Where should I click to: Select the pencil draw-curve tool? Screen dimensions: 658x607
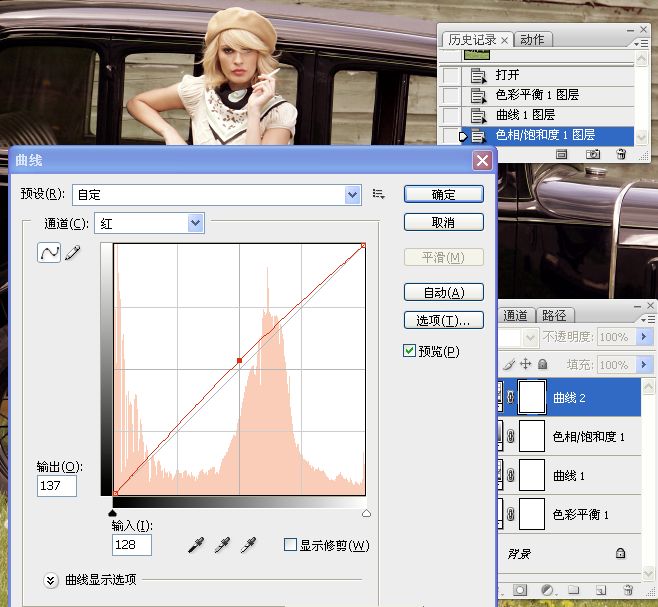(x=72, y=254)
